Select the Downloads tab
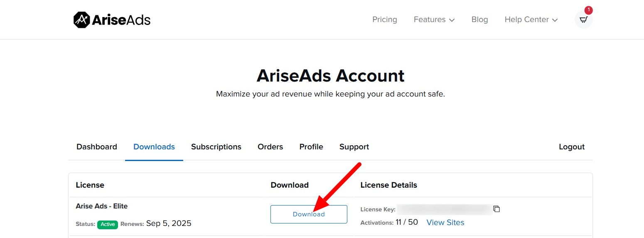644x238 pixels. click(154, 147)
